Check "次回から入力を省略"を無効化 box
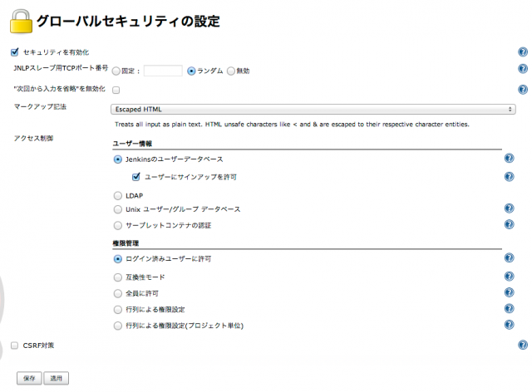Viewport: 532px width, 392px height. (116, 90)
